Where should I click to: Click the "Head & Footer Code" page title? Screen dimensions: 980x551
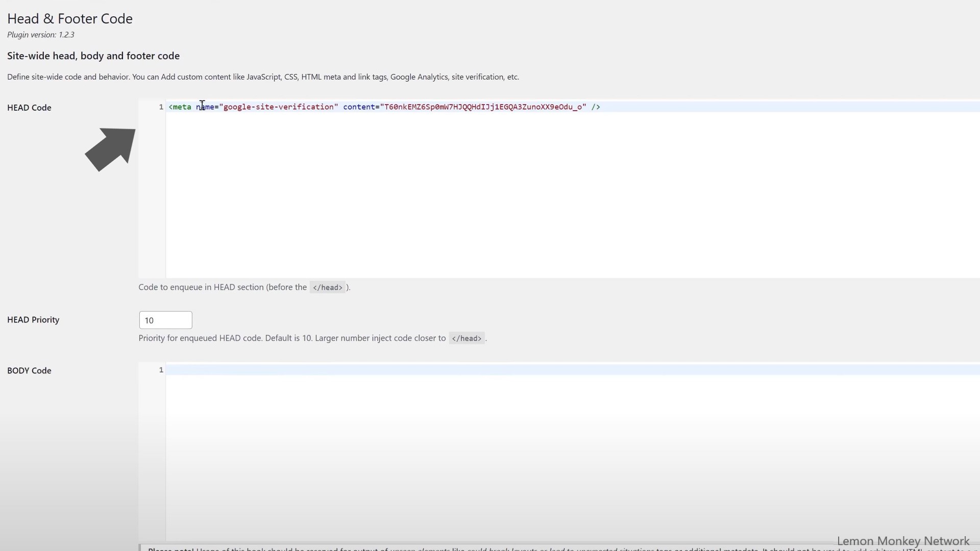pyautogui.click(x=70, y=19)
